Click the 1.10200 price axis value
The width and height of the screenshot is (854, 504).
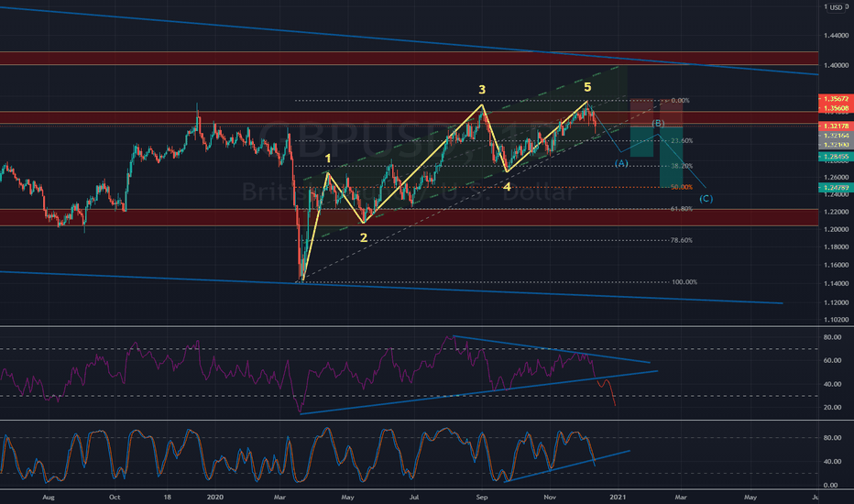pos(836,320)
